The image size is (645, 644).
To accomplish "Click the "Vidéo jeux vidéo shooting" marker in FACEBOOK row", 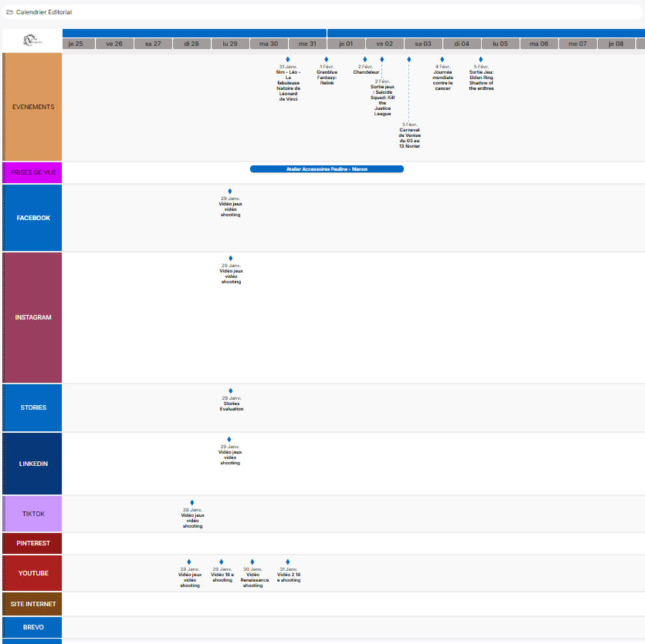I will click(x=229, y=191).
